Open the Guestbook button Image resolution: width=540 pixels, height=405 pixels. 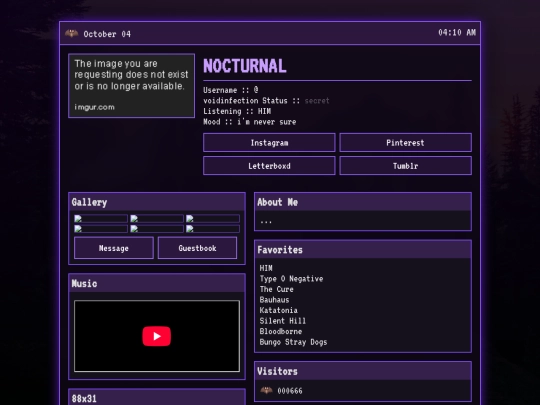[x=197, y=248]
